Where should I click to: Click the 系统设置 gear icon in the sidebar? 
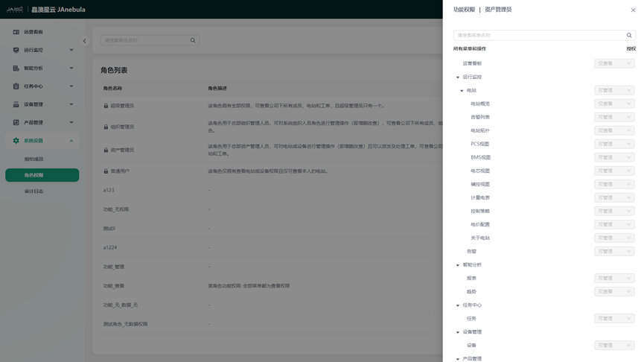point(16,141)
